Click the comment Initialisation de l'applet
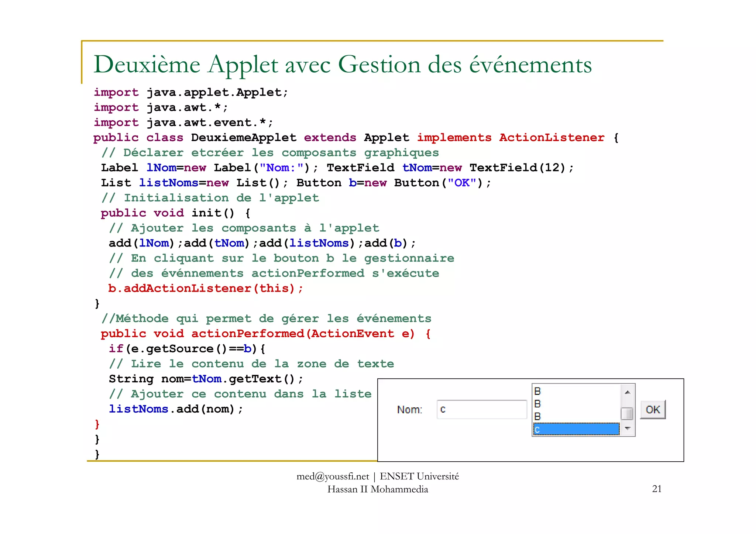The image size is (756, 534). point(210,198)
